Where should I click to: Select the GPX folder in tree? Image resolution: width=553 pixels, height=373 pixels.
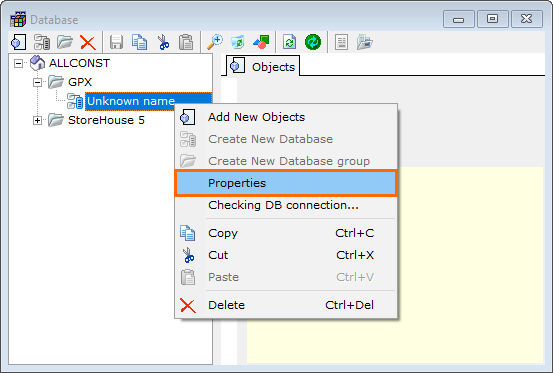[80, 82]
